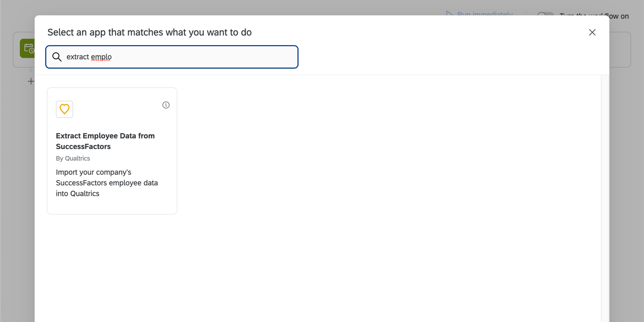Click the magnifying glass search icon

tap(57, 57)
